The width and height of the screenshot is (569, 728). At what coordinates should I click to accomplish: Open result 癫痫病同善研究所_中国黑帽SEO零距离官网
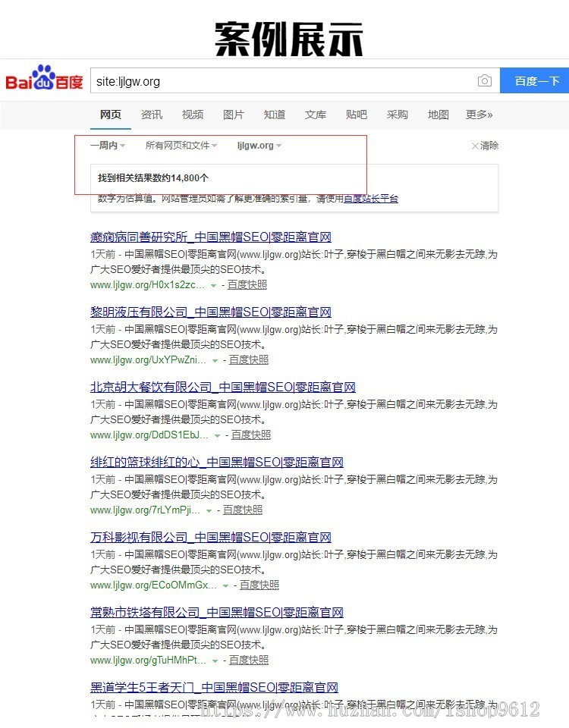211,237
